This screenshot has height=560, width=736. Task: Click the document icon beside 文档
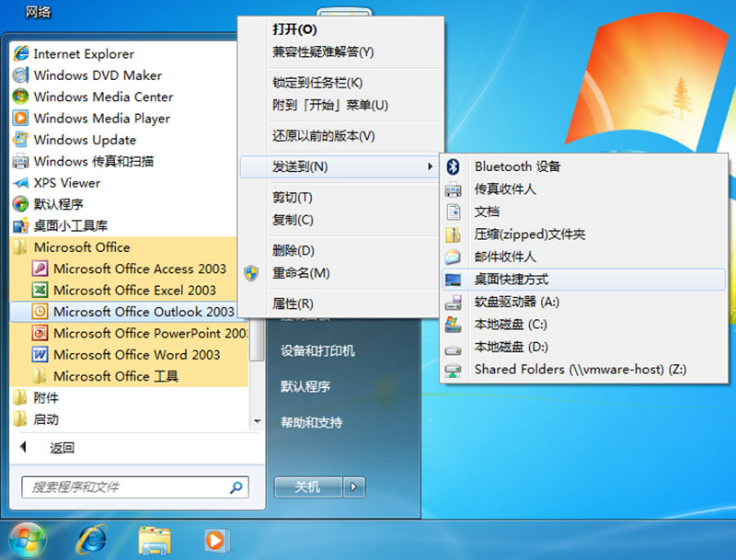pyautogui.click(x=453, y=211)
